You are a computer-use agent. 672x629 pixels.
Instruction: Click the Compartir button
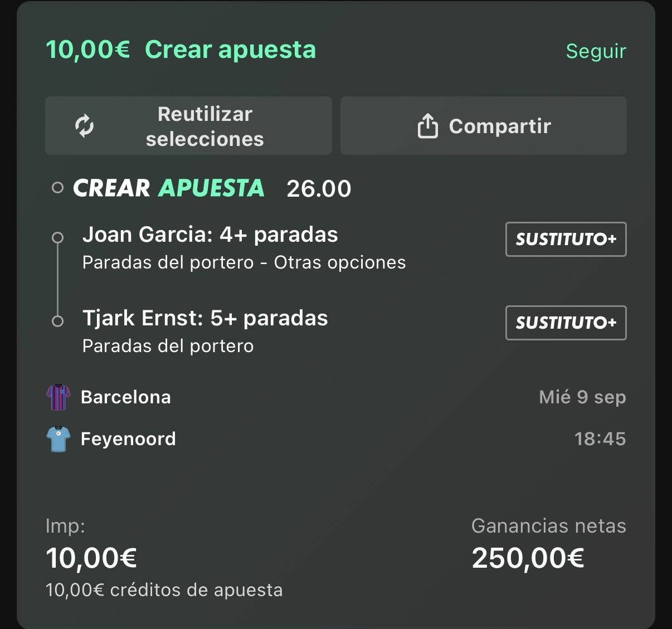click(484, 126)
